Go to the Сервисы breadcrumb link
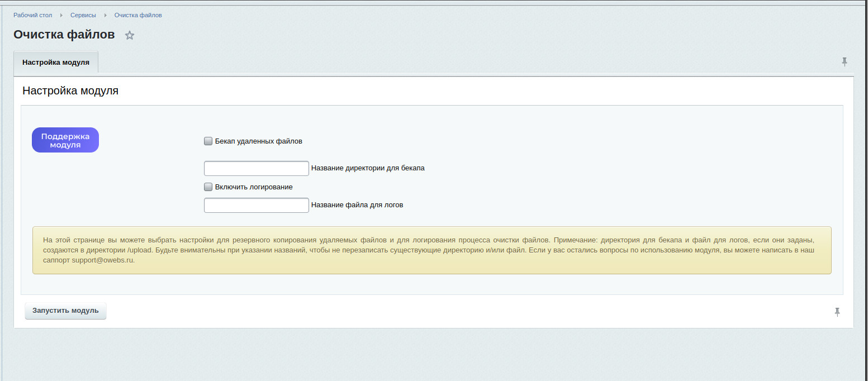 pyautogui.click(x=83, y=15)
